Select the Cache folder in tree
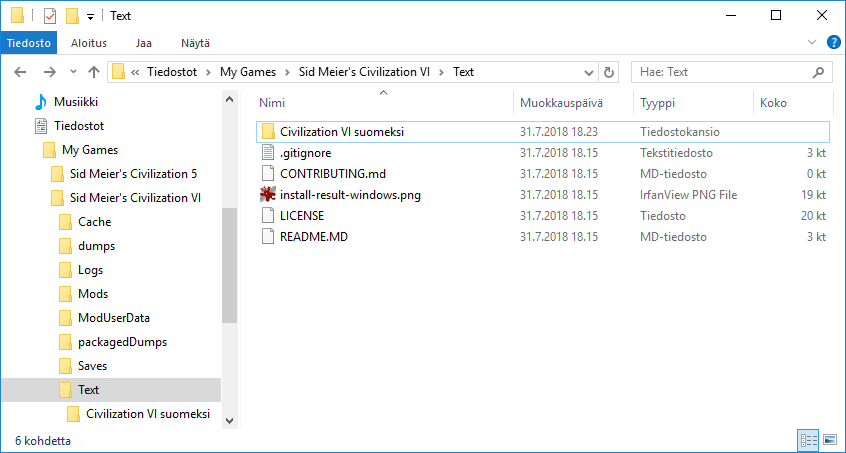Viewport: 846px width, 453px height. tap(94, 222)
